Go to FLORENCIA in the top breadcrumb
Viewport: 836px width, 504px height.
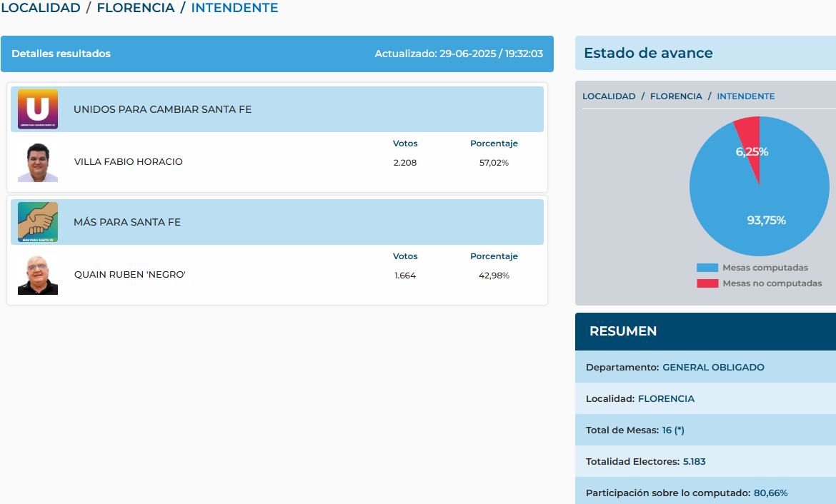tap(136, 9)
